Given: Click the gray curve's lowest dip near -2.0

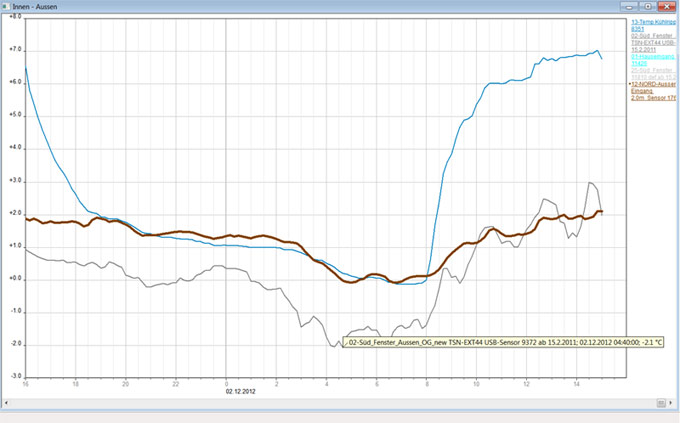Looking at the screenshot, I should [x=335, y=345].
